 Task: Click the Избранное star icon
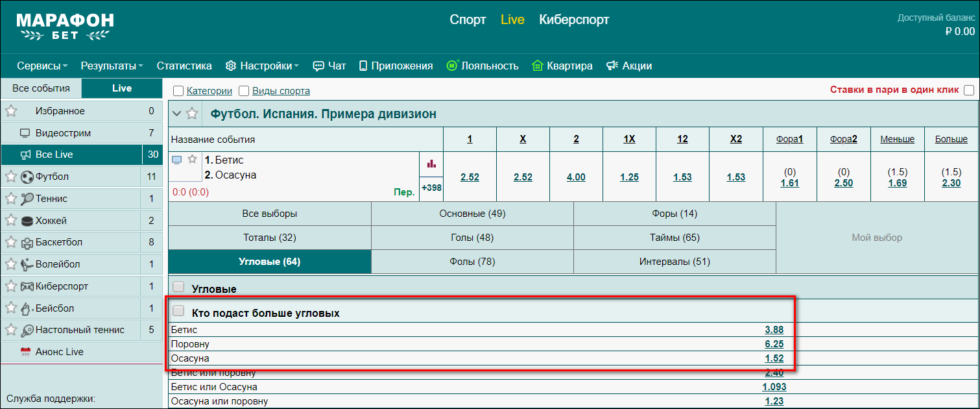click(11, 111)
